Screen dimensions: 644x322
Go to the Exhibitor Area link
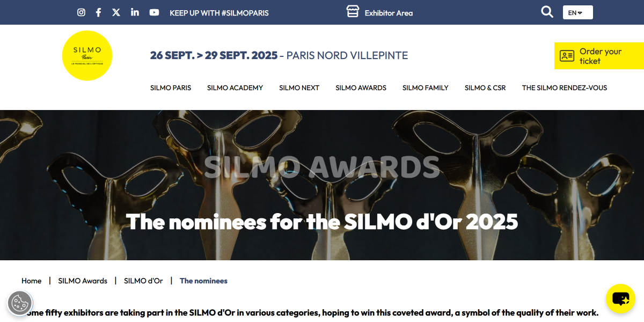[x=379, y=12]
